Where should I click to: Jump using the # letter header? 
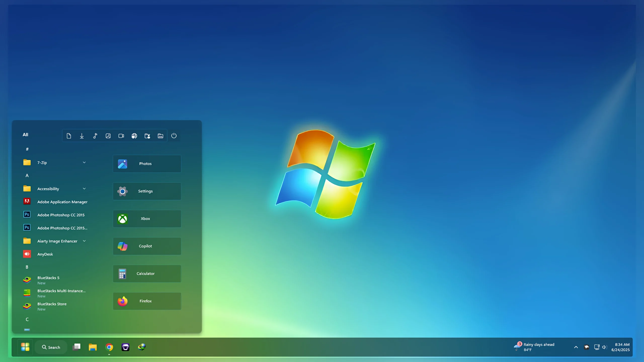point(27,149)
